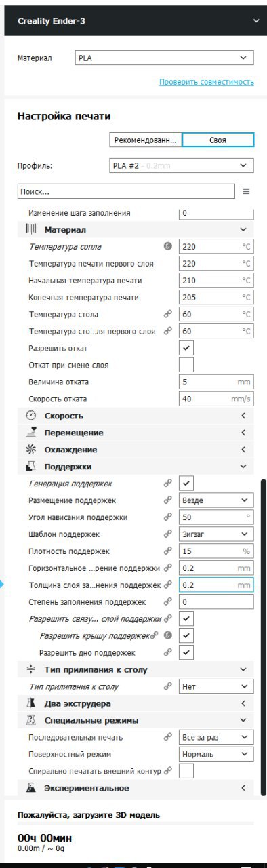
Task: Click link icon beside Угол нависания поддержки
Action: (x=167, y=517)
